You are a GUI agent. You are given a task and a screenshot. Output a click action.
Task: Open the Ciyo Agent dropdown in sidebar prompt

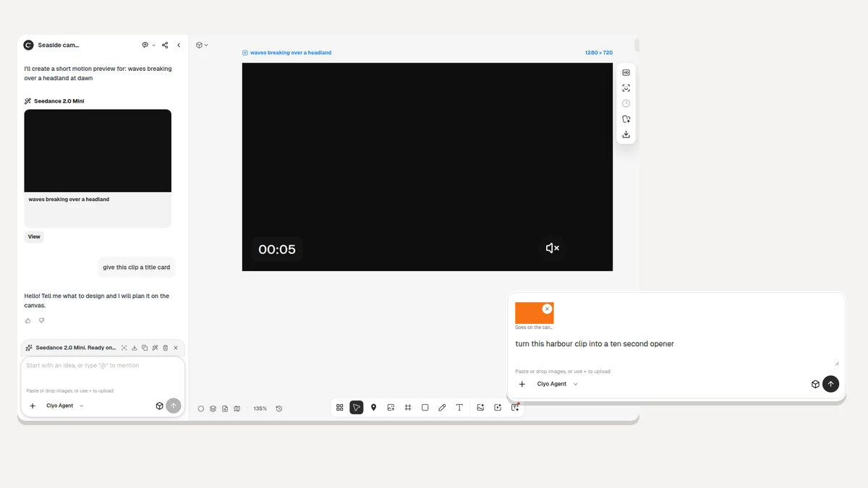(65, 406)
